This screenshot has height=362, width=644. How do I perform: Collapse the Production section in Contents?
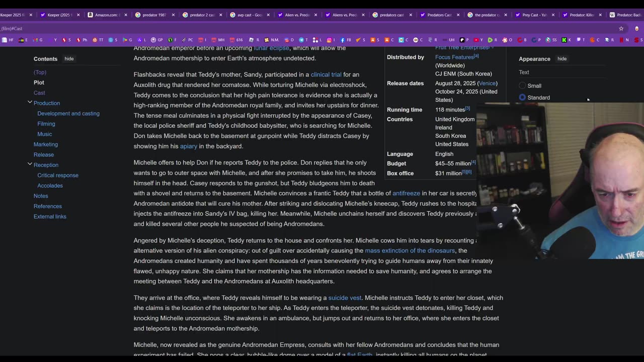tap(30, 102)
